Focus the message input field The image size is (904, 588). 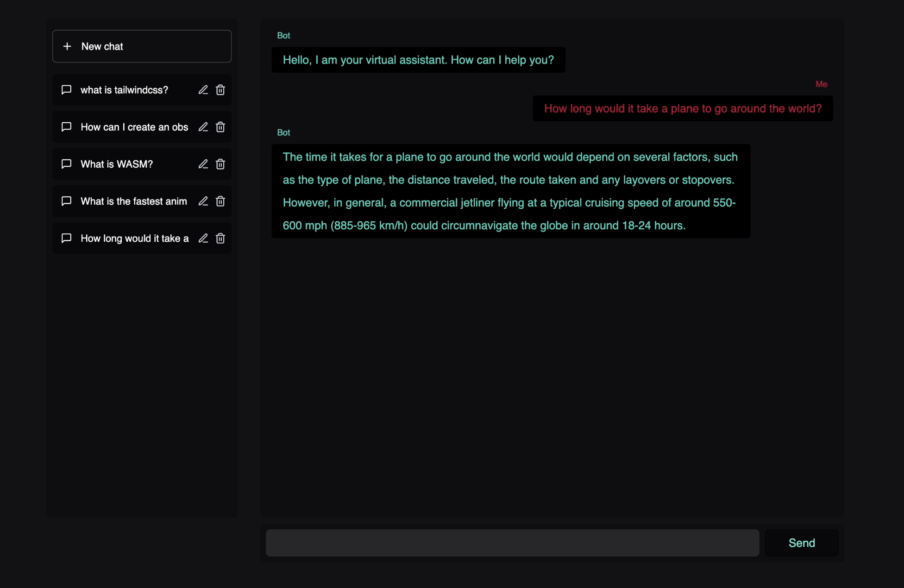pos(512,543)
